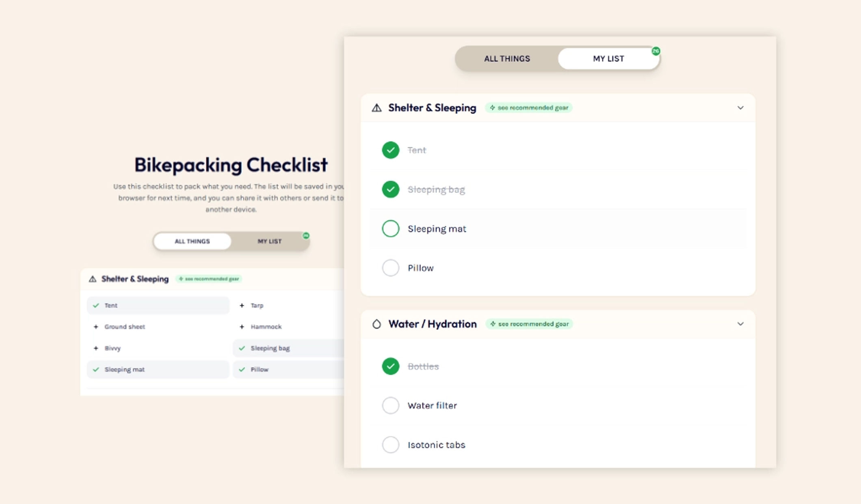Collapse the Water / Hydration section chevron
The width and height of the screenshot is (861, 504).
point(740,324)
